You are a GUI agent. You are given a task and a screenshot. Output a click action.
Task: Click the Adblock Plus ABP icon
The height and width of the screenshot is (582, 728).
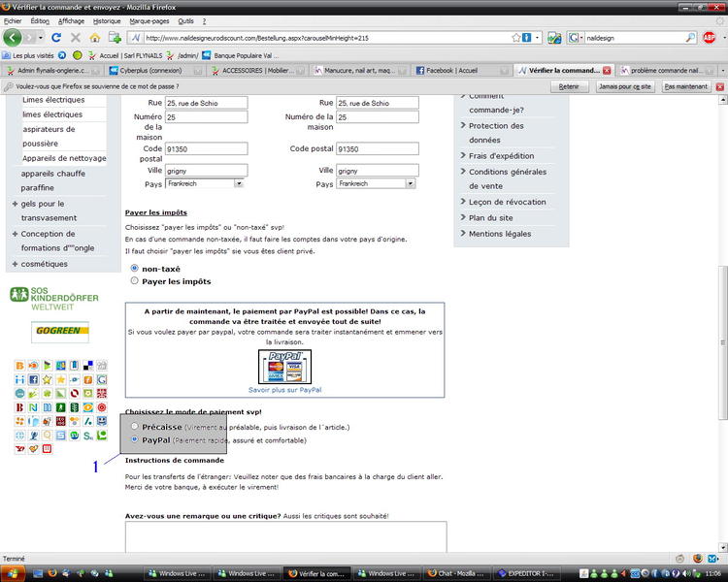pos(709,37)
